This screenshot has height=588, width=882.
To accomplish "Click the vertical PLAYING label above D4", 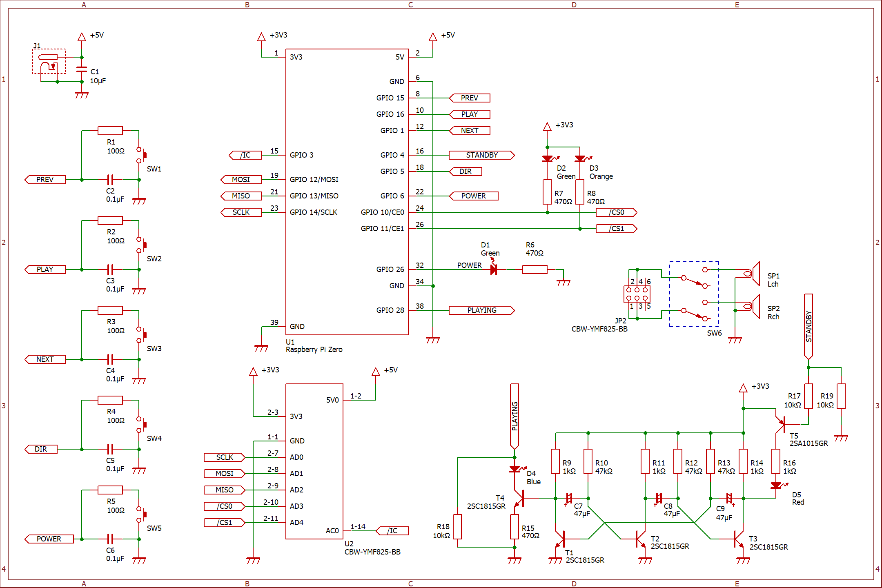I will coord(514,416).
